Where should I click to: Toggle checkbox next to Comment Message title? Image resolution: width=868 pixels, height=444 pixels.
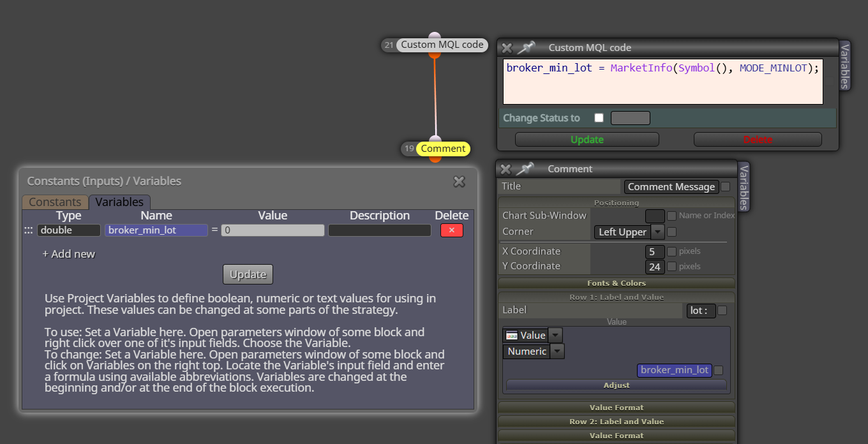pyautogui.click(x=725, y=187)
